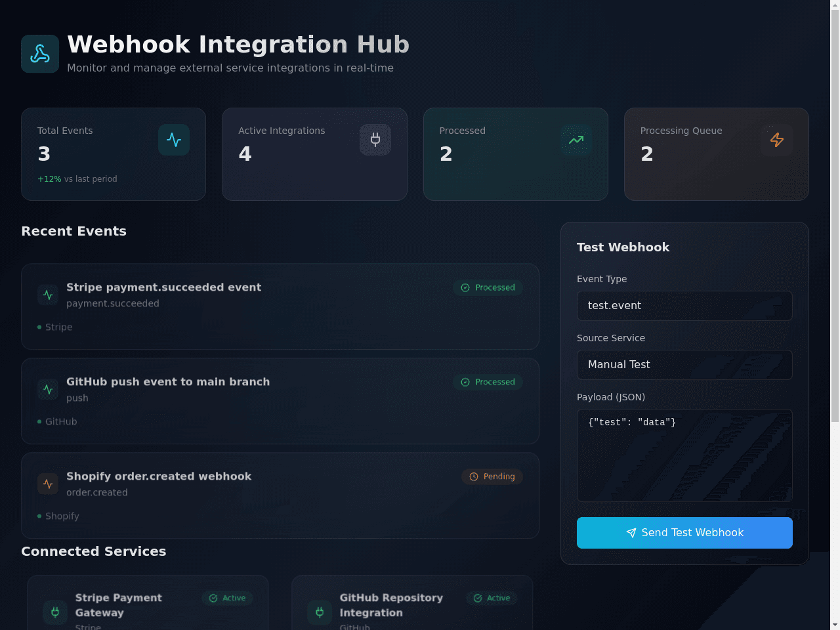The height and width of the screenshot is (630, 840).
Task: Click the scrollbar up arrow
Action: click(835, 5)
